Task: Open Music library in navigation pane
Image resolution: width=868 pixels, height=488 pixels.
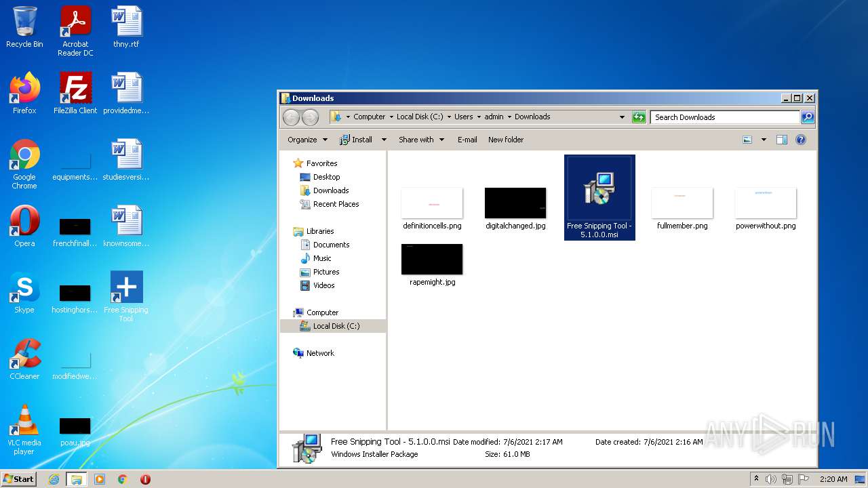Action: point(316,258)
